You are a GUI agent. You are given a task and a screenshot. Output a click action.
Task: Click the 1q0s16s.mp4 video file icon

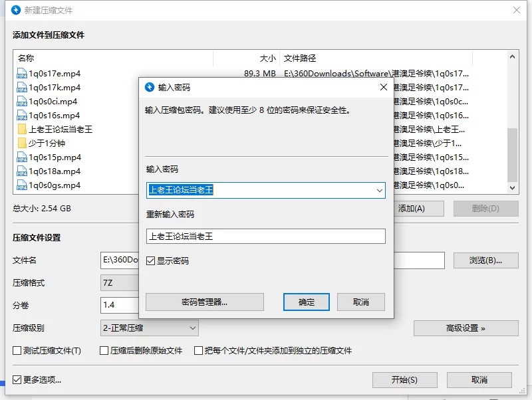(x=21, y=115)
